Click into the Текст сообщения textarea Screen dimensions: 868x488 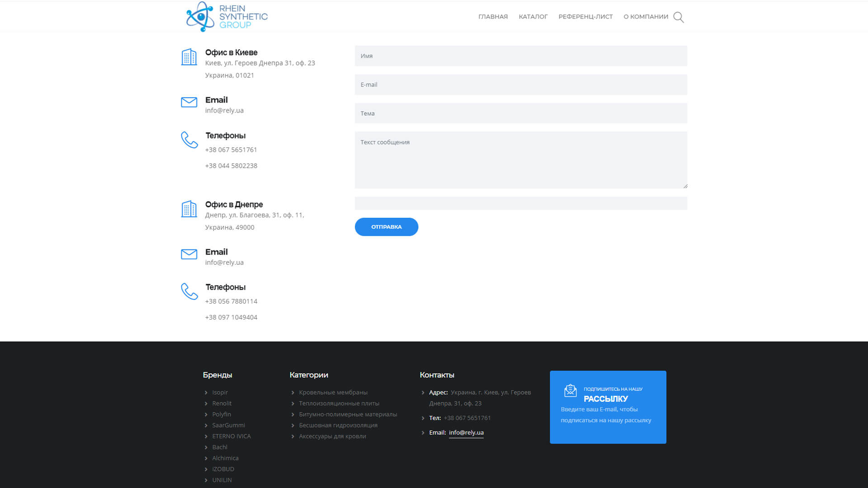pos(521,160)
